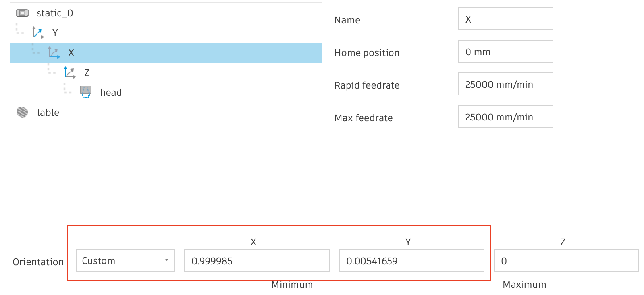Screen dimensions: 644x295
Task: Edit the orientation Y value 0.00541659
Action: (411, 260)
